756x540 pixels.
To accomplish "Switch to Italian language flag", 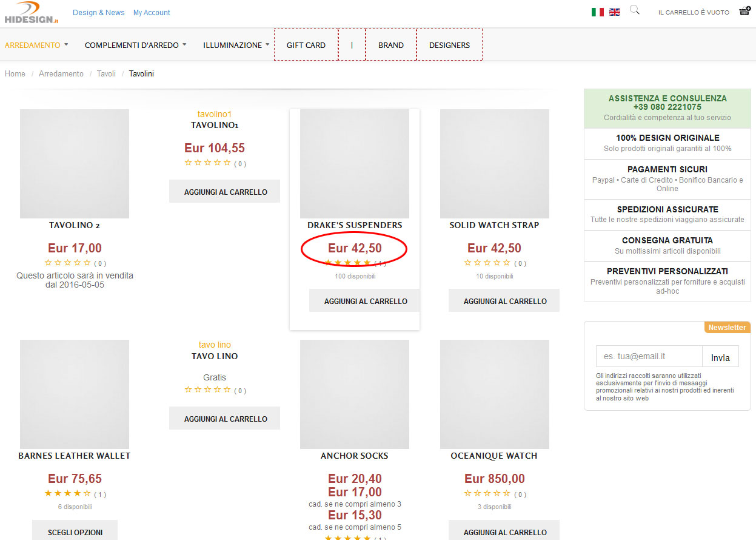I will coord(597,12).
